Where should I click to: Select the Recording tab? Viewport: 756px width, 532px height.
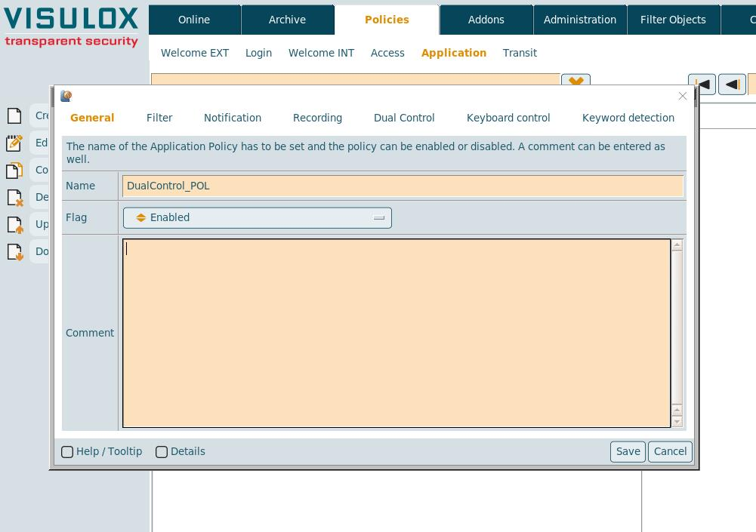coord(317,118)
